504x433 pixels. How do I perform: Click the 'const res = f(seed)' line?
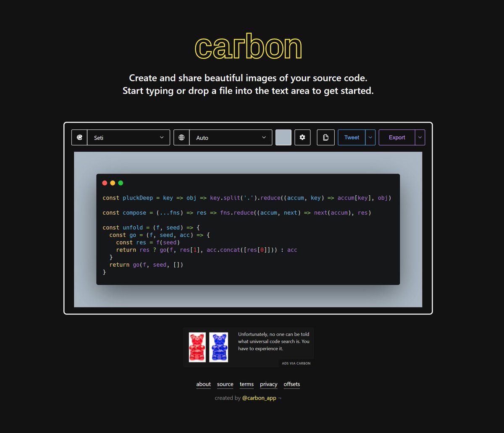point(148,242)
